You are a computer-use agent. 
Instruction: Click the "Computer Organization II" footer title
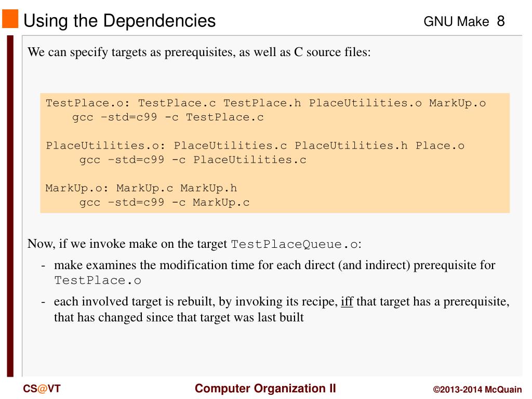tap(265, 389)
